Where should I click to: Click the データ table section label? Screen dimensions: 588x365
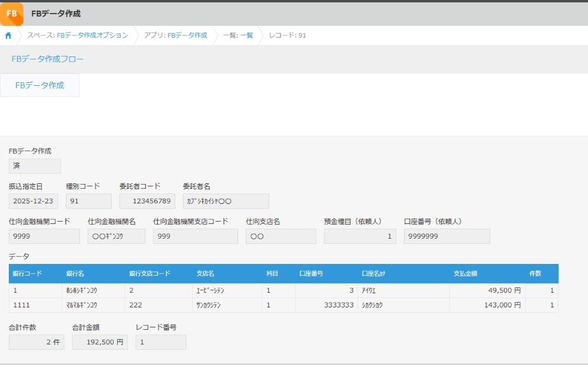click(x=19, y=256)
